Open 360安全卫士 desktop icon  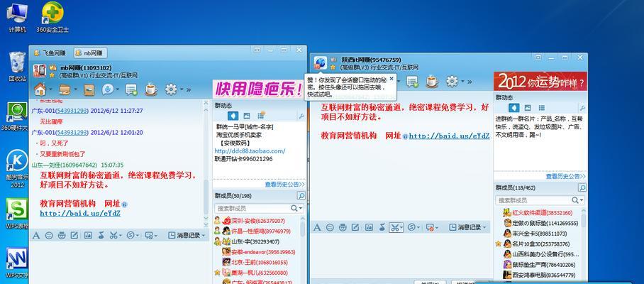coord(52,17)
